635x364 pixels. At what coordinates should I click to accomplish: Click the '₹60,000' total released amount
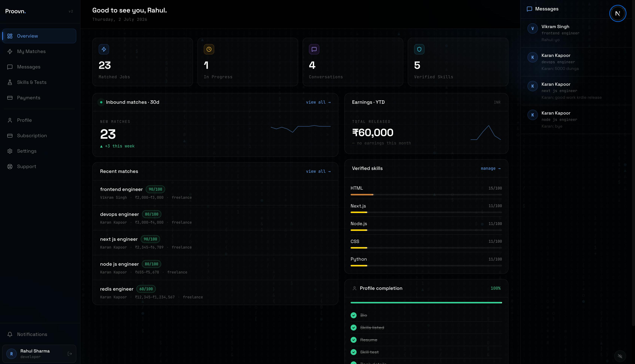(373, 133)
